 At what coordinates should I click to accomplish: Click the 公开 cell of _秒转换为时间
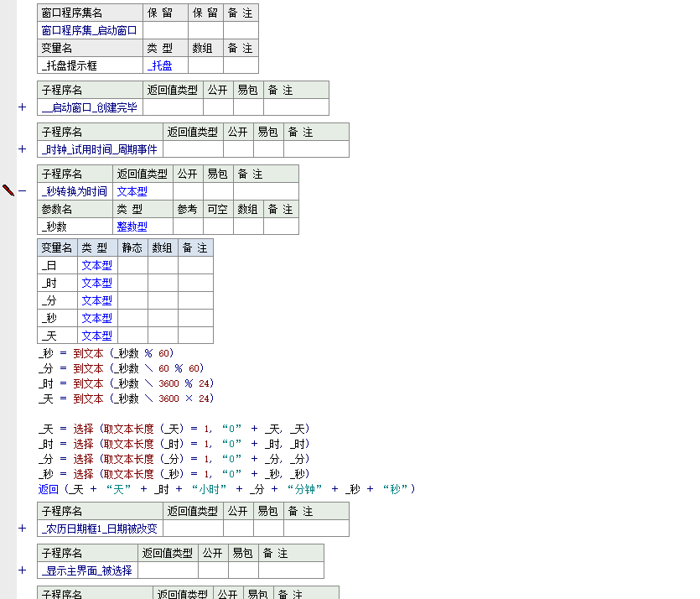pyautogui.click(x=188, y=191)
